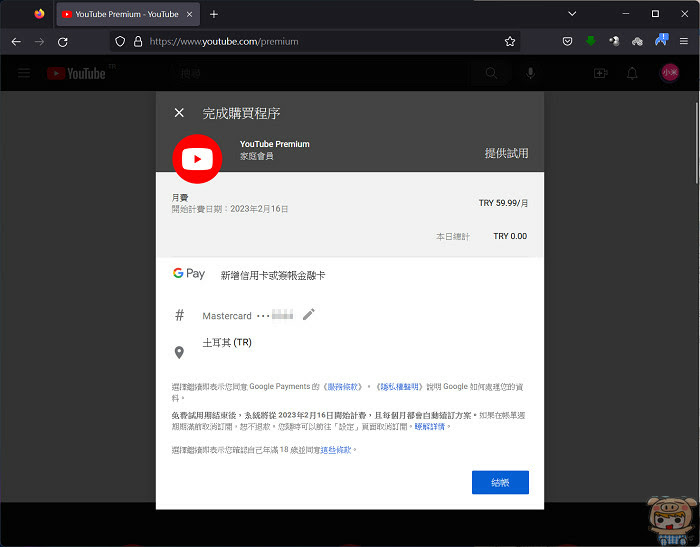Click the blue extension icon with badge

(x=662, y=40)
